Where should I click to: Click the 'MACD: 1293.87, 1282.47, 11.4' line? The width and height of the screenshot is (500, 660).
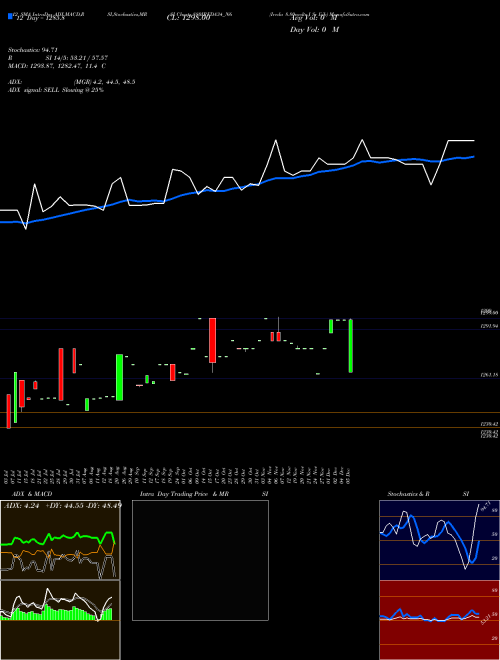(53, 66)
